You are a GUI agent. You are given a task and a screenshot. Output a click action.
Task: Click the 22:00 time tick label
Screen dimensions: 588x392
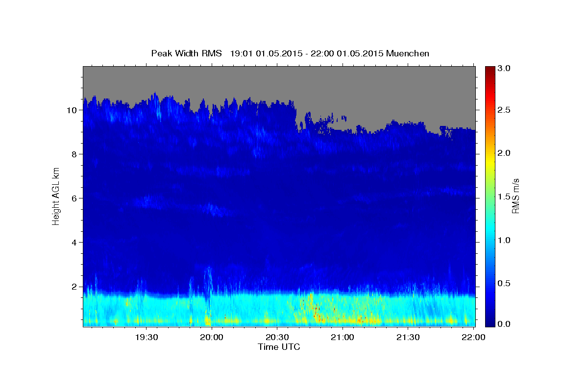[x=472, y=338]
